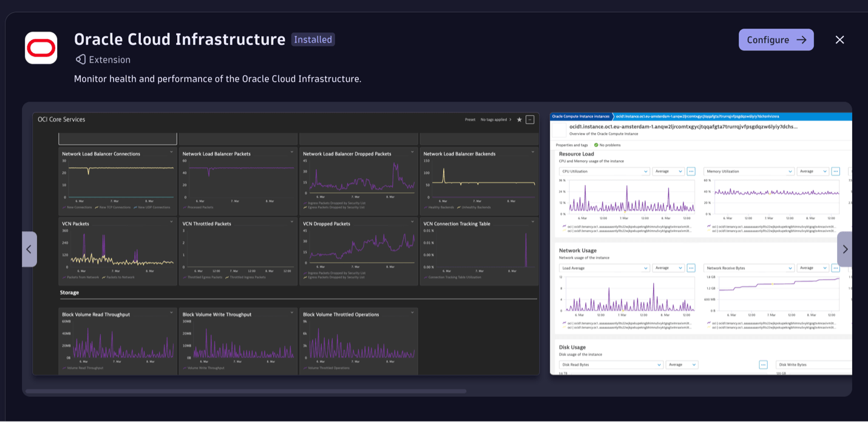Click the more options box beside star

point(530,119)
